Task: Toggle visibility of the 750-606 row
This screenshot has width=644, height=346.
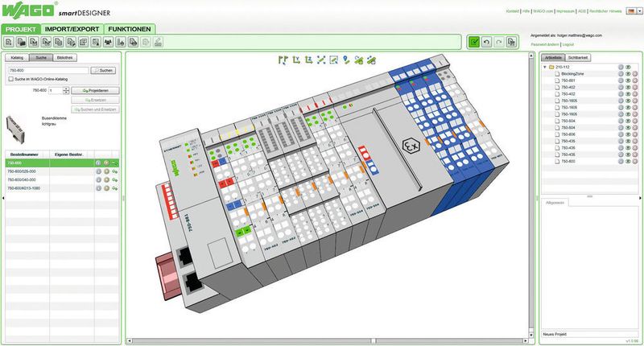Action: 628,134
